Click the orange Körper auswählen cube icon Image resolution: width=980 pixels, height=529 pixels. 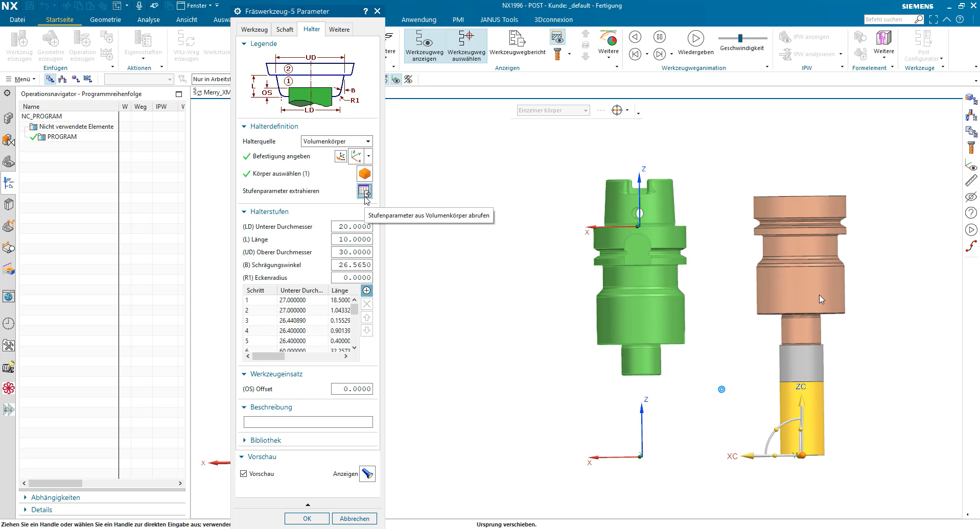(364, 174)
